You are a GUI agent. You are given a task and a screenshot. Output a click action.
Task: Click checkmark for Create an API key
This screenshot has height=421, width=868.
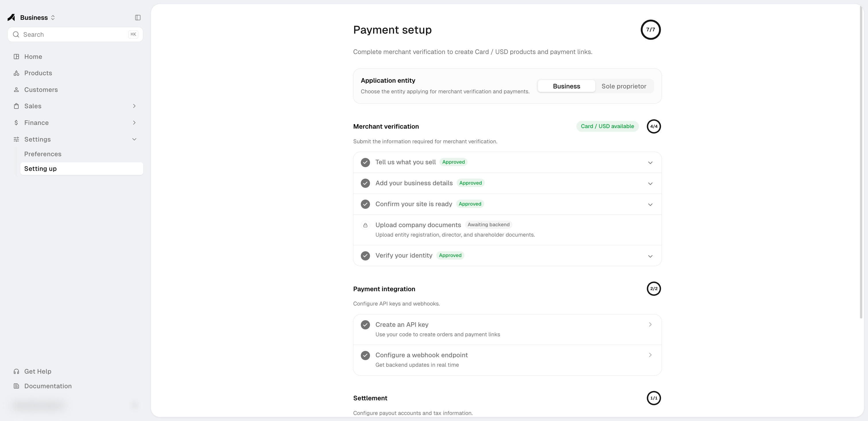(x=365, y=325)
